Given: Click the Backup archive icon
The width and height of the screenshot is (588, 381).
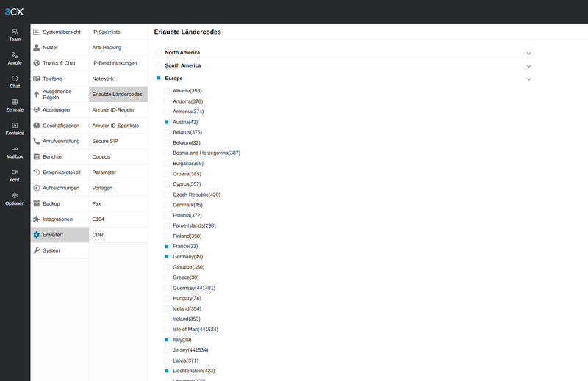Looking at the screenshot, I should coord(36,203).
